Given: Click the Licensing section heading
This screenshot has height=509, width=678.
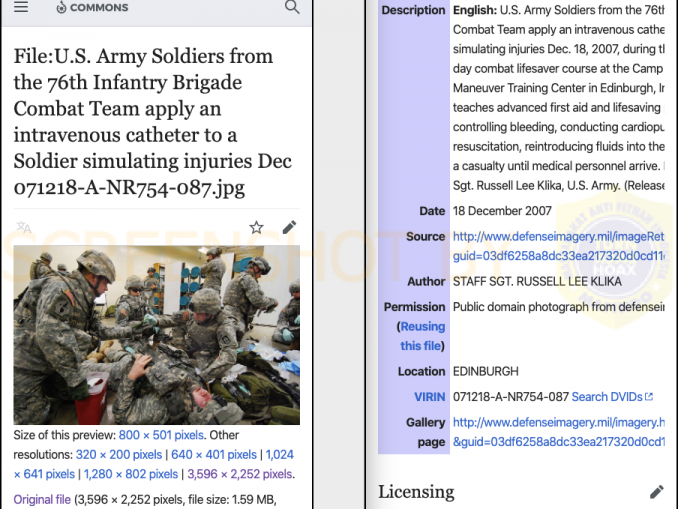Looking at the screenshot, I should [416, 492].
